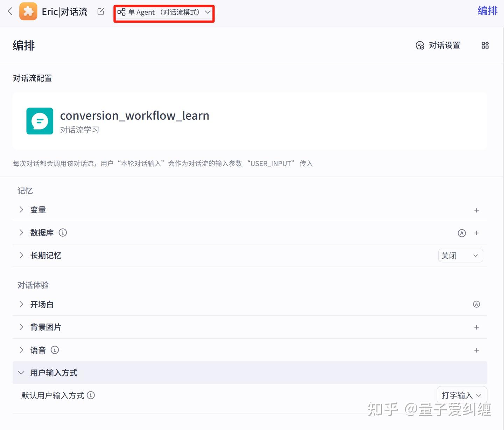Open the 单 Agent (对话流模式) mode dropdown

[164, 12]
